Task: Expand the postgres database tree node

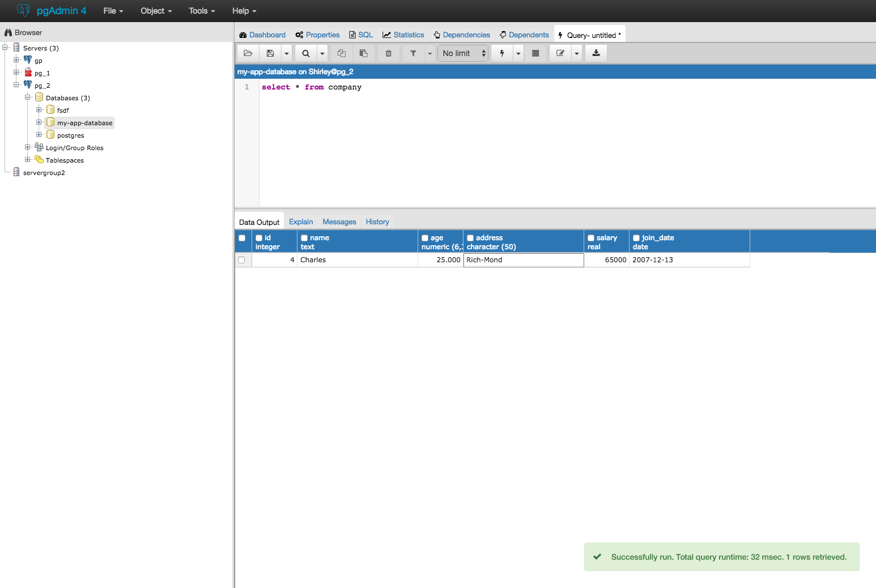Action: click(x=39, y=135)
